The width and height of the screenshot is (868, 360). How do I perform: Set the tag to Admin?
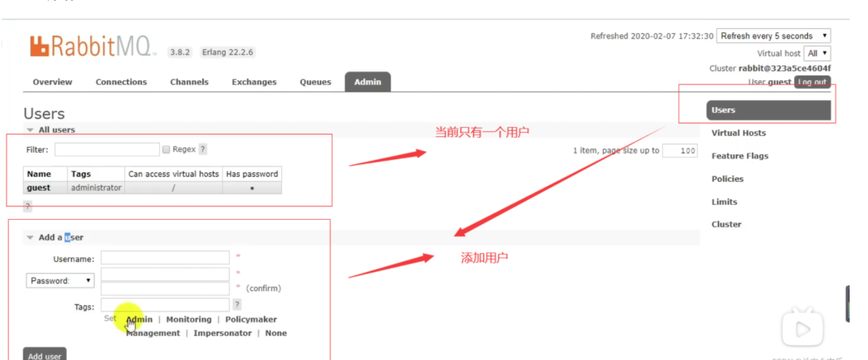tap(139, 319)
